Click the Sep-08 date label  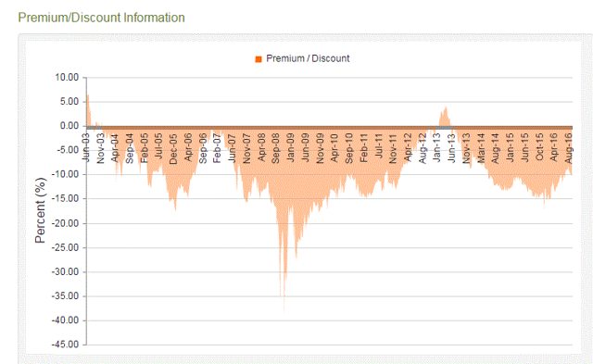[x=276, y=148]
